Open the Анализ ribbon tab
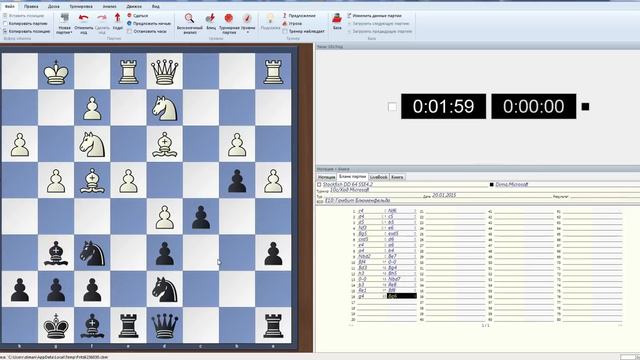Image resolution: width=640 pixels, height=360 pixels. point(109,7)
